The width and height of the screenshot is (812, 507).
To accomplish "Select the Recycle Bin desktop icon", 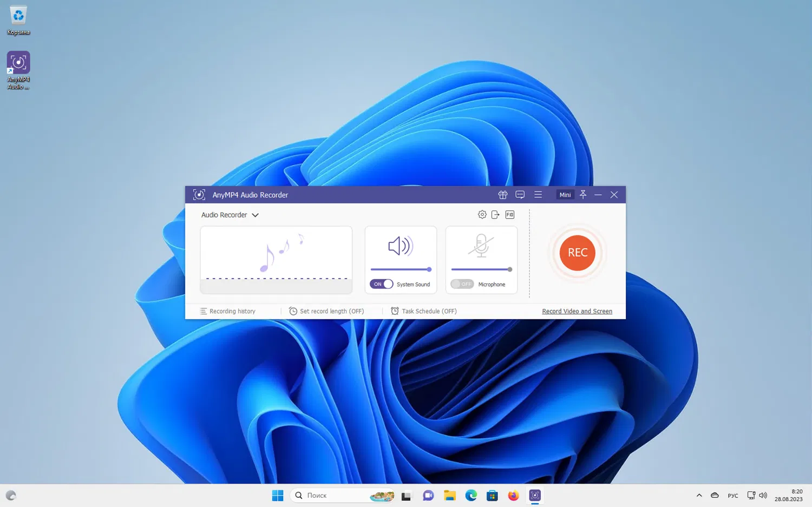I will coord(18,21).
